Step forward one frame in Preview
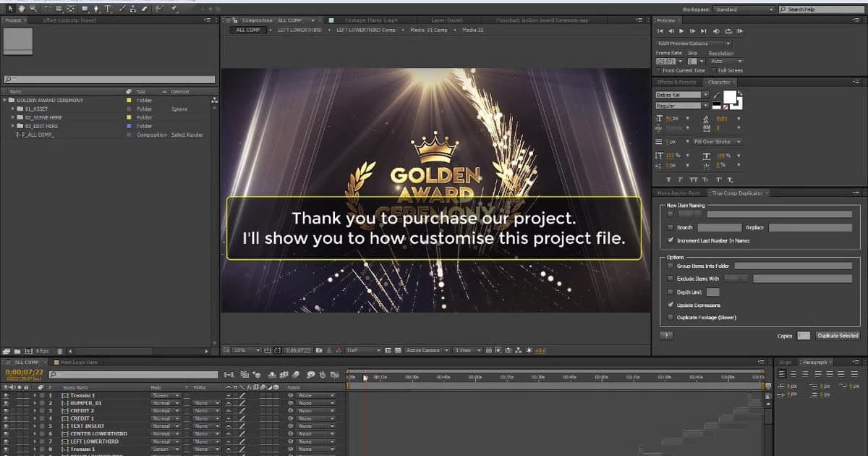 point(692,31)
